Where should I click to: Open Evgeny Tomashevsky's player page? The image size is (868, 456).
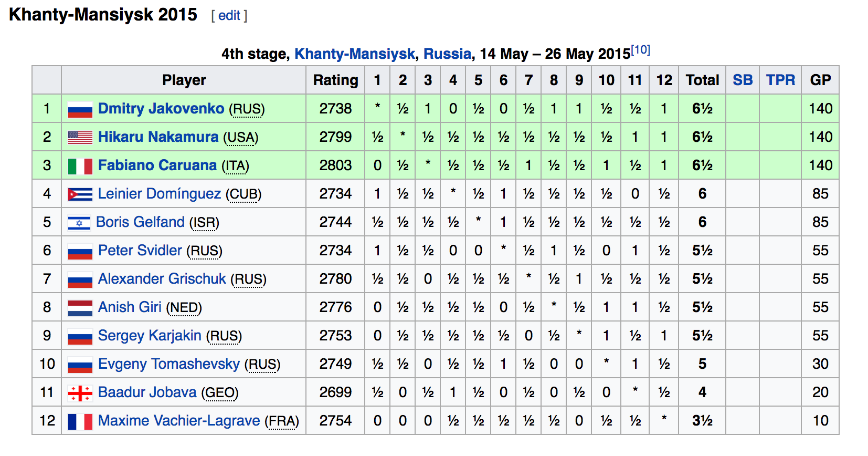(168, 364)
